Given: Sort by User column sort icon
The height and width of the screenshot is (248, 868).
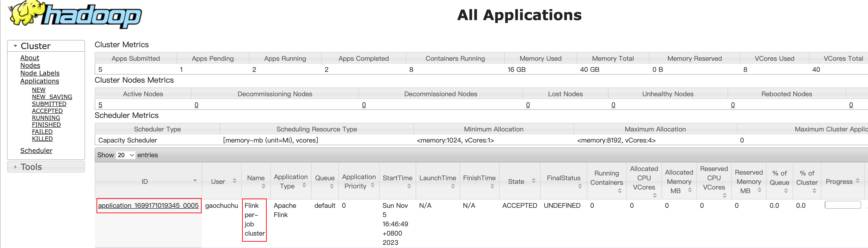Looking at the screenshot, I should tap(235, 181).
